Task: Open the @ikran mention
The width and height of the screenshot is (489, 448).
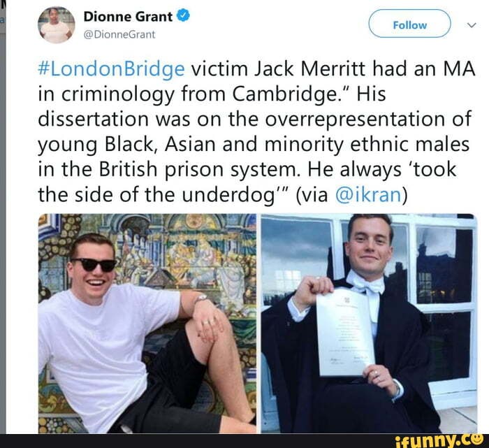Action: [x=368, y=195]
